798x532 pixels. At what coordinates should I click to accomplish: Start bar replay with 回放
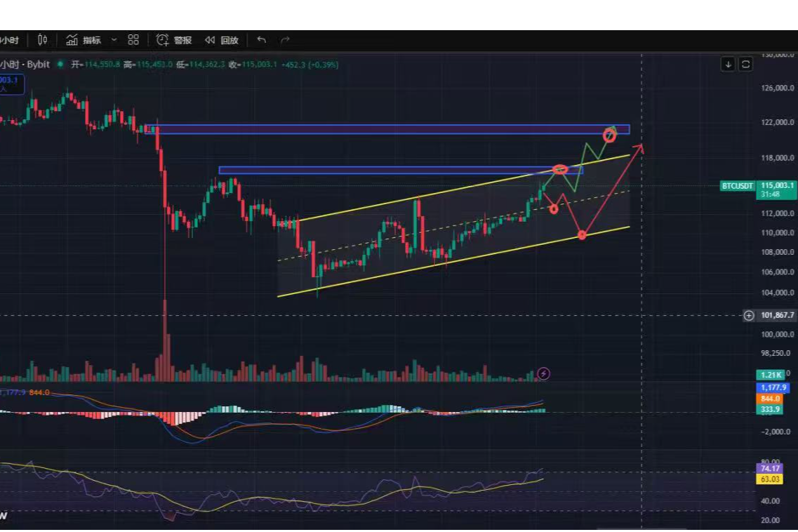pyautogui.click(x=222, y=40)
